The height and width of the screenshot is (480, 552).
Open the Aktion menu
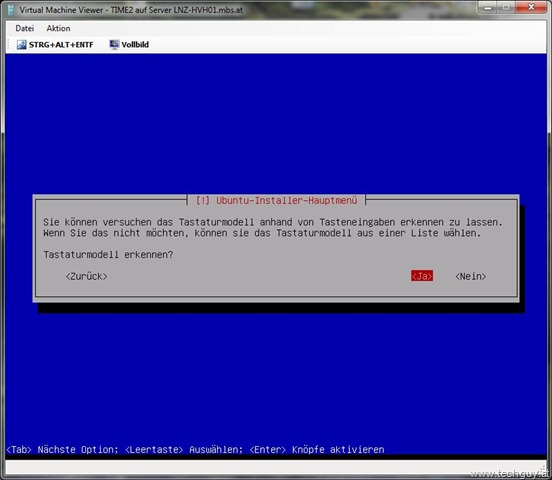[58, 28]
